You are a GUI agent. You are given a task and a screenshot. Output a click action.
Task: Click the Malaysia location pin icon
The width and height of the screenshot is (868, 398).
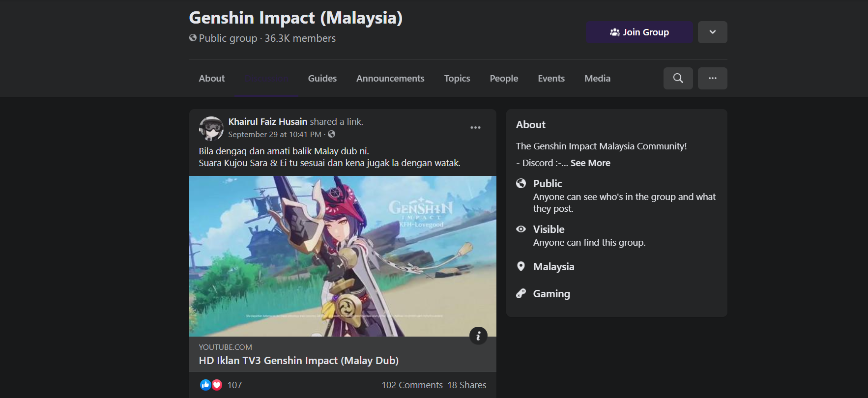[x=521, y=266]
